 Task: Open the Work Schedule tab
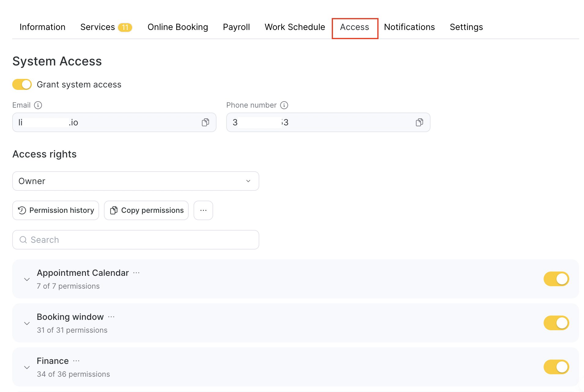294,27
